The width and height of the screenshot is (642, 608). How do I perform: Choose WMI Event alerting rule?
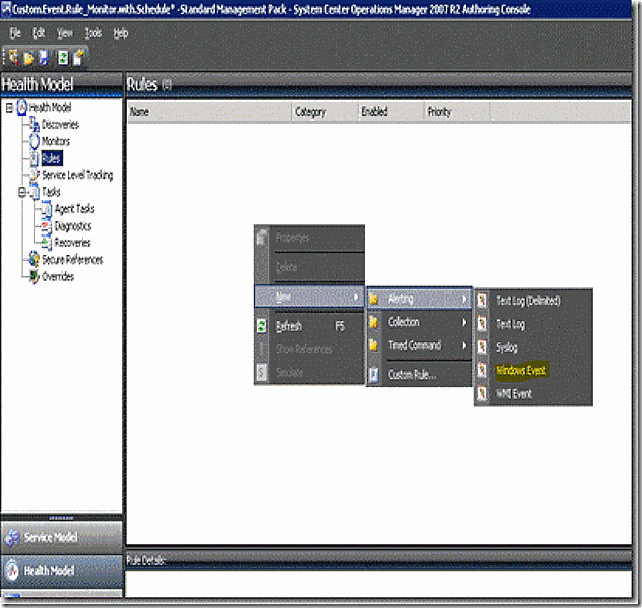click(534, 394)
